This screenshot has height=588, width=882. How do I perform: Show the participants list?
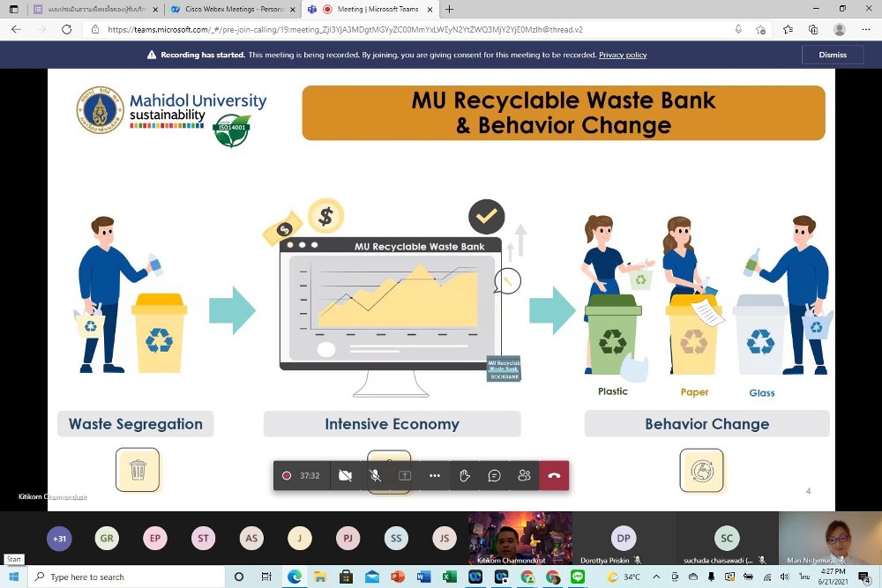(525, 476)
